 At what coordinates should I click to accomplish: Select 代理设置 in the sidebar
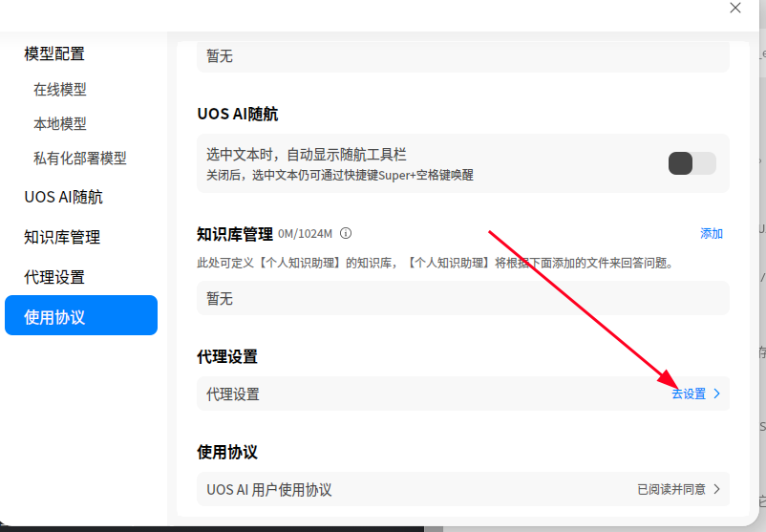tap(54, 277)
